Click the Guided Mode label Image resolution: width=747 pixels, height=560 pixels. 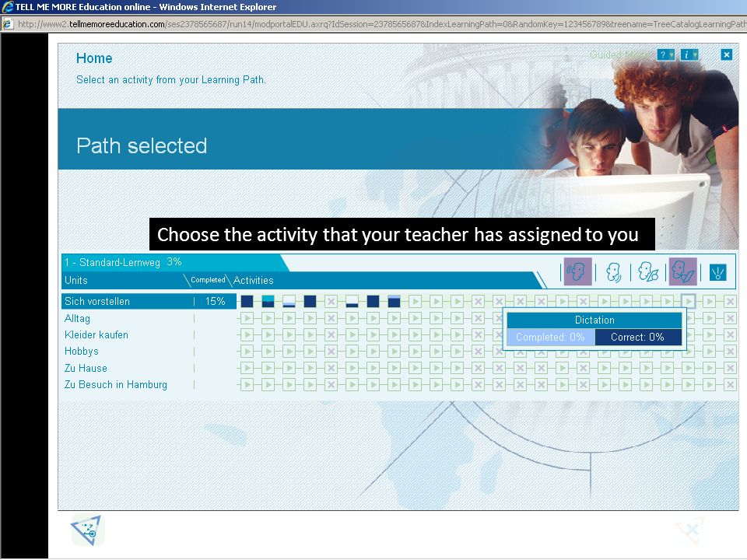(x=620, y=54)
